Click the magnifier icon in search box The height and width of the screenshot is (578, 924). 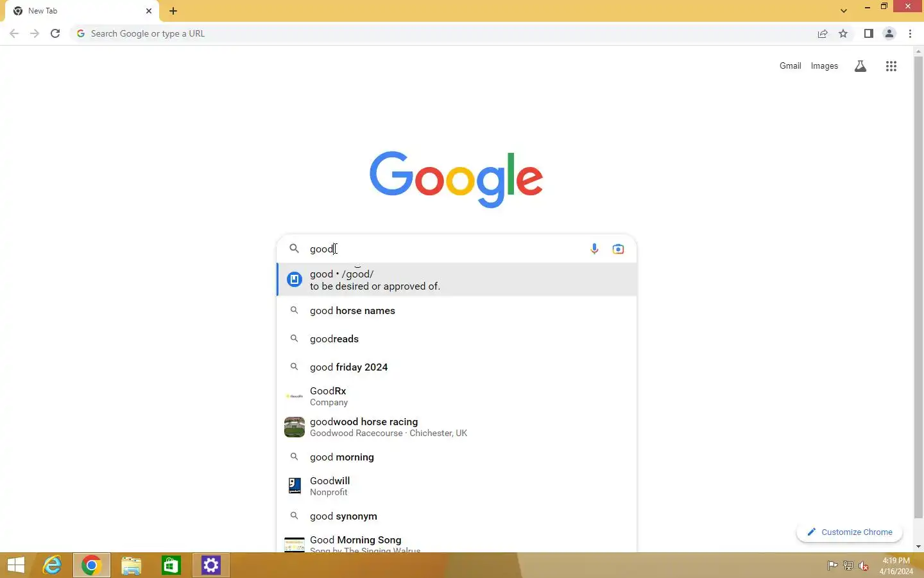pyautogui.click(x=294, y=249)
